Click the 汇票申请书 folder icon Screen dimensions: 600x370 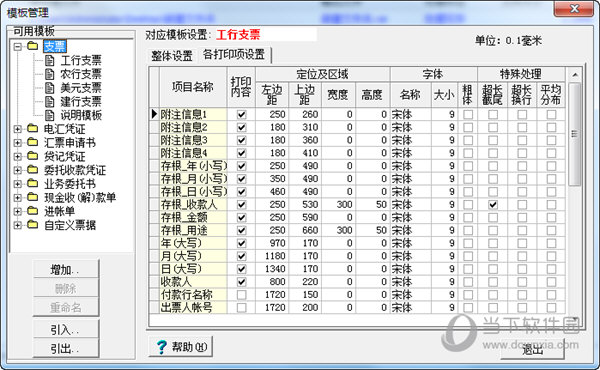pyautogui.click(x=33, y=142)
